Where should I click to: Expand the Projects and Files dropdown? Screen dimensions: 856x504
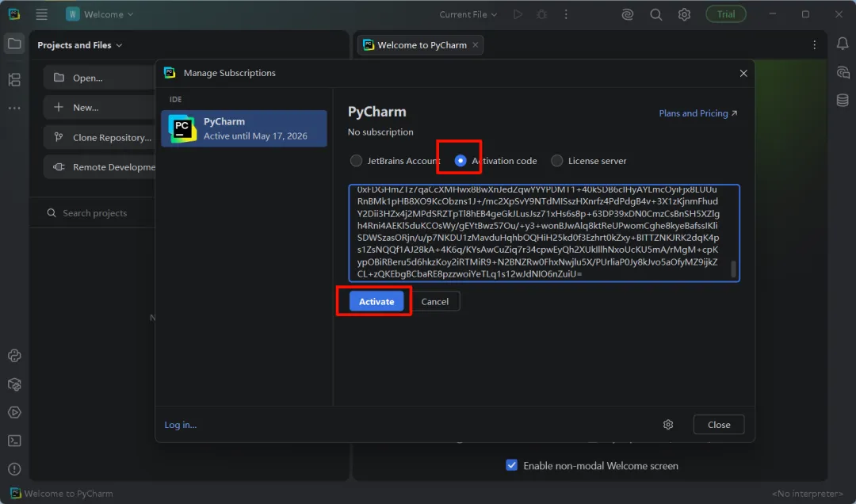tap(80, 45)
